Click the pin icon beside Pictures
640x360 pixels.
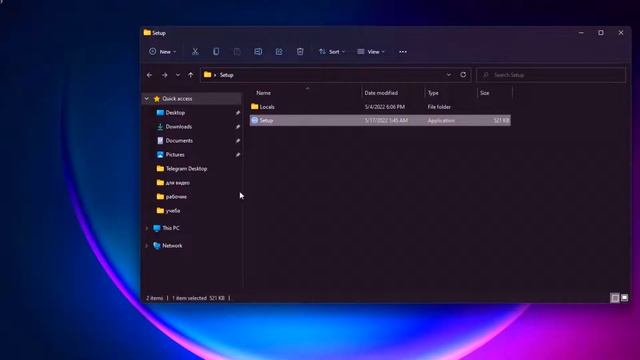pos(238,155)
